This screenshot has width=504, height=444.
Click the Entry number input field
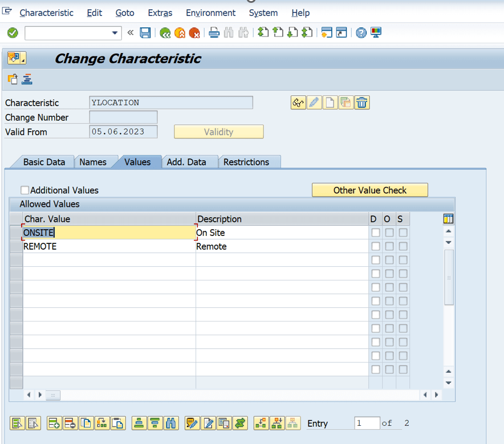[x=367, y=423]
